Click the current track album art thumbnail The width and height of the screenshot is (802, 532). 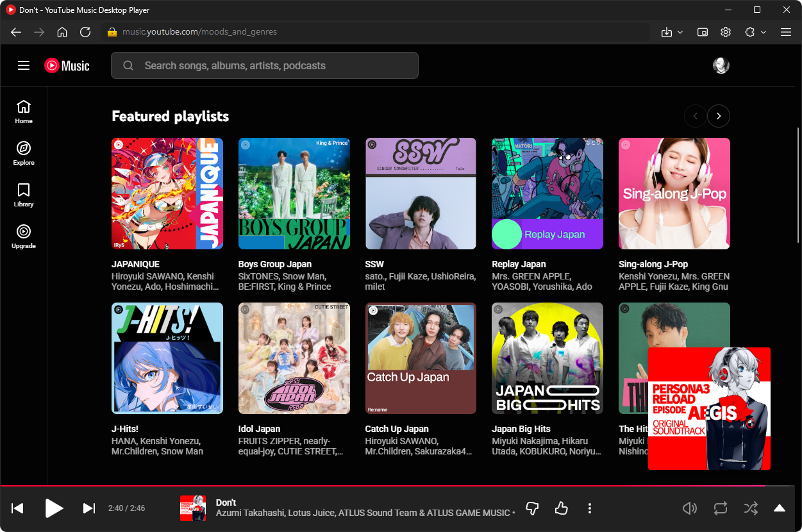193,508
